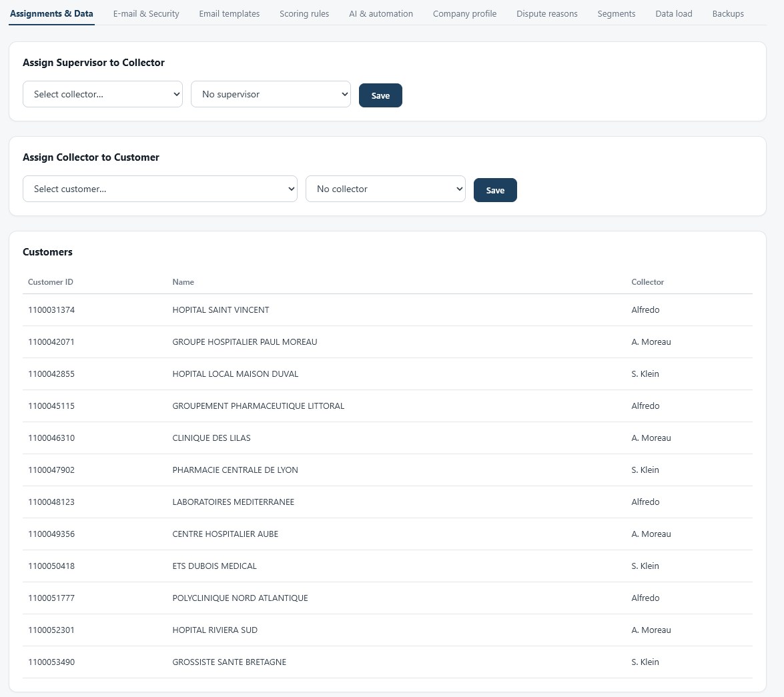Image resolution: width=784 pixels, height=697 pixels.
Task: Open the AI & automation tab
Action: (x=381, y=13)
